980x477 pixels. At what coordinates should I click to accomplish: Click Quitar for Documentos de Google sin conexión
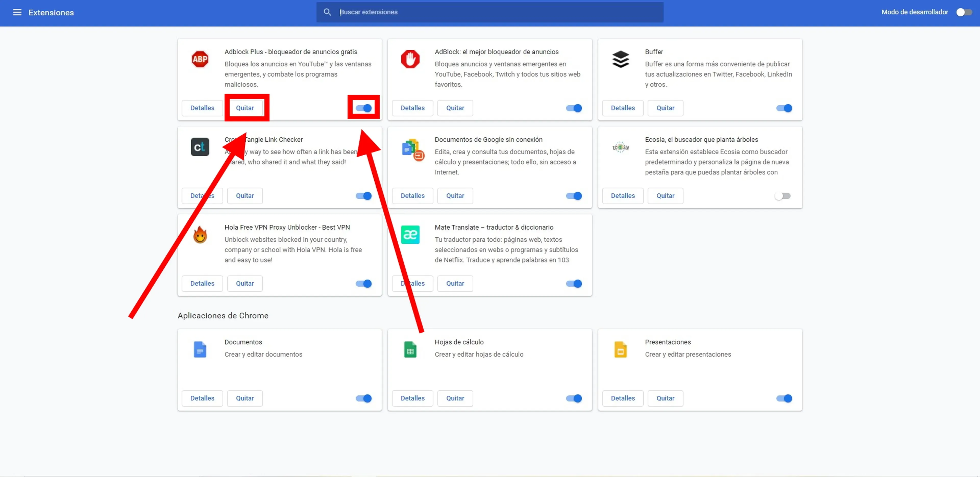click(455, 196)
